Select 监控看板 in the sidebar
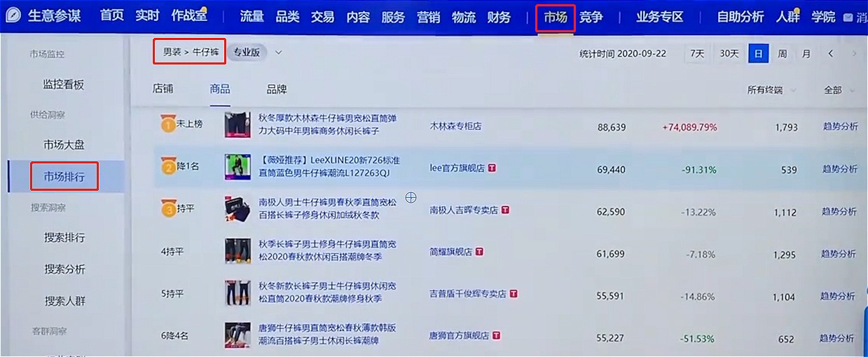The image size is (868, 357). tap(64, 84)
